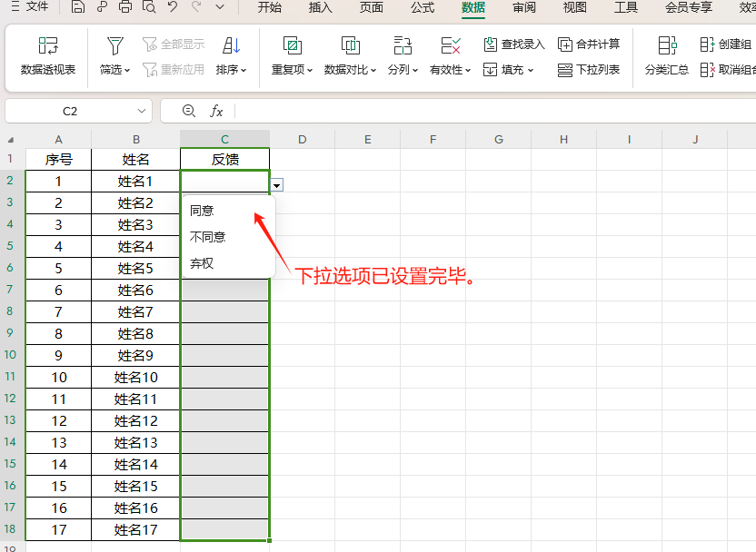Expand the Name Box dropdown arrow
Viewport: 756px width, 552px height.
coord(141,112)
